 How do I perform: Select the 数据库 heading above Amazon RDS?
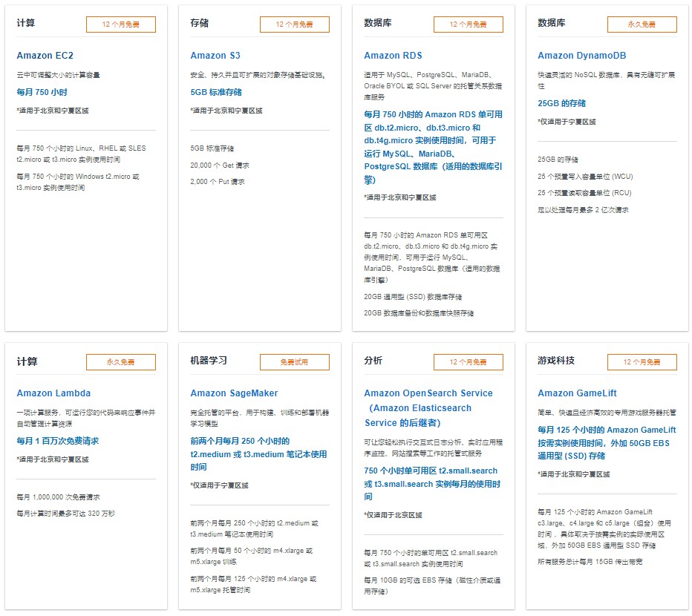(x=378, y=23)
